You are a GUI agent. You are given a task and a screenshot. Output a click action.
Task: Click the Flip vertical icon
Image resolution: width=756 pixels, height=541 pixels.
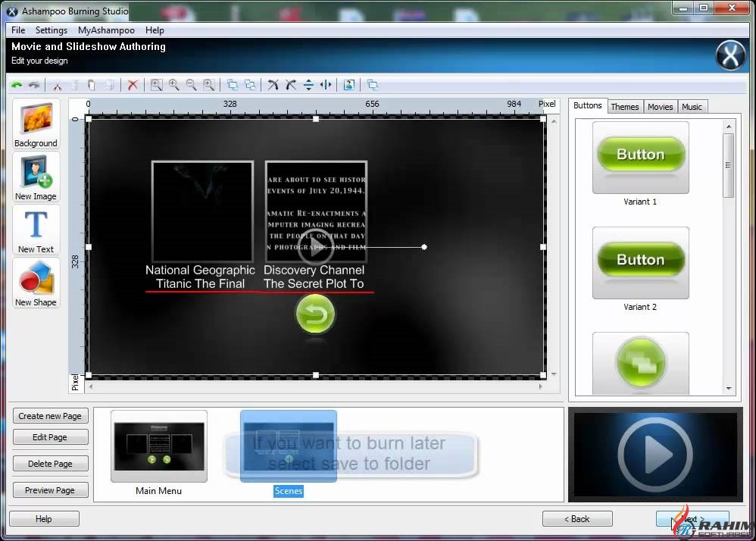point(308,86)
